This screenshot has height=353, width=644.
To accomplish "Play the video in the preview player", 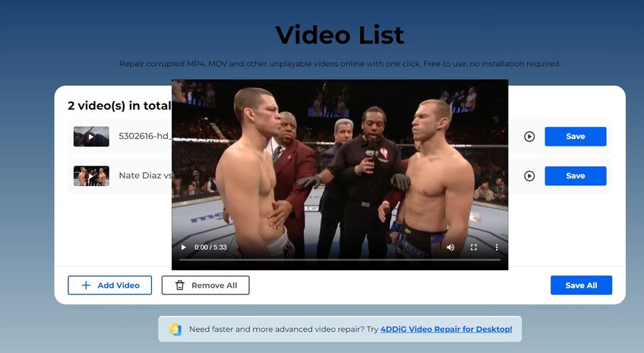I will point(183,247).
